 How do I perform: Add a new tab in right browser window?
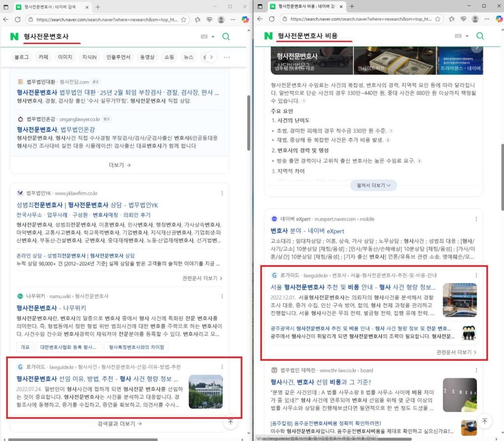352,6
